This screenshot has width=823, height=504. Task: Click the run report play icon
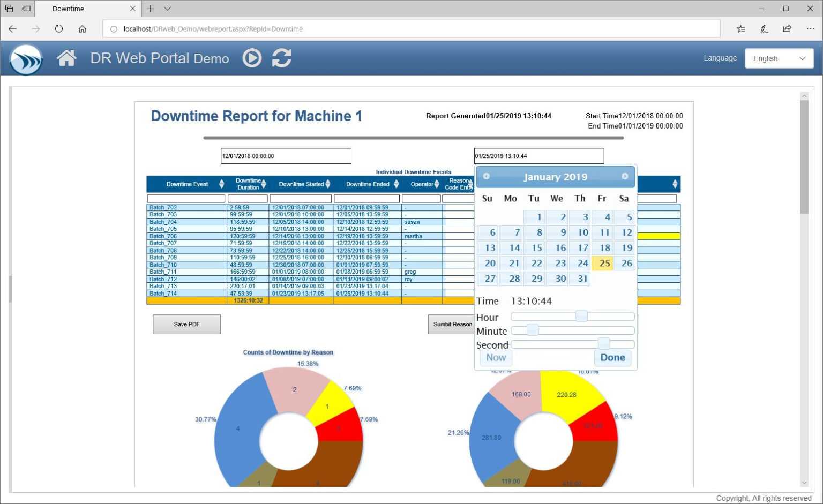(252, 57)
